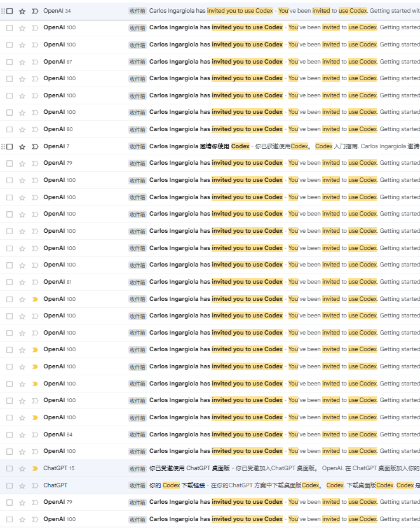420x528 pixels.
Task: Toggle importance marker on ChatGPT Codex 下载链接 email
Action: pos(35,485)
